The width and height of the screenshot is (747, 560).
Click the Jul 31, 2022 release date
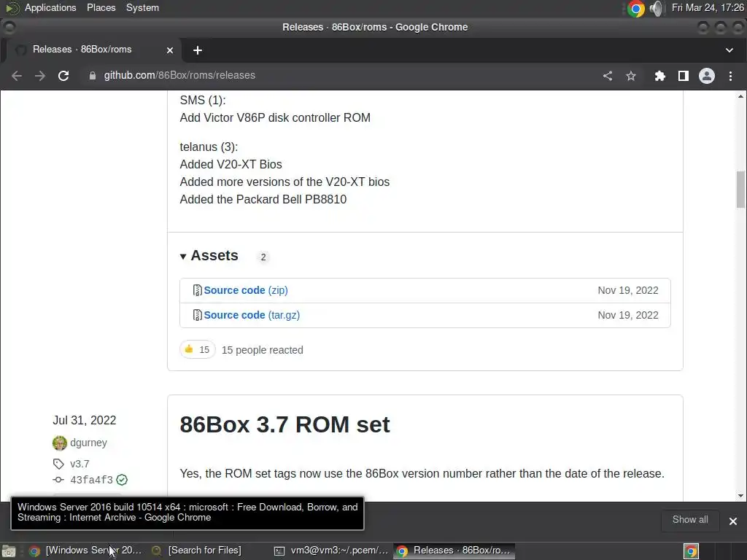coord(85,420)
